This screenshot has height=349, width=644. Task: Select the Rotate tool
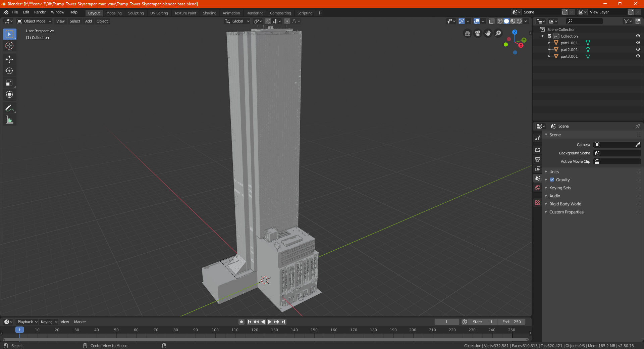[9, 71]
